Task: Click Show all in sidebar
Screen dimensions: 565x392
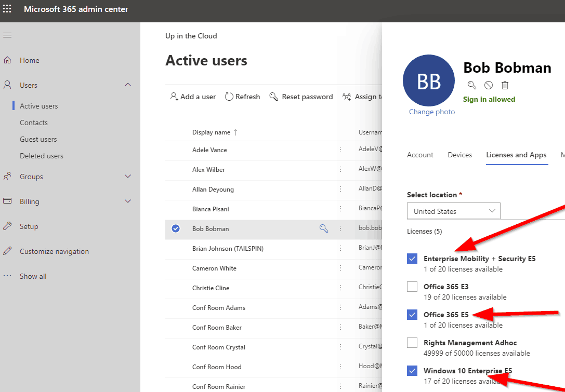Action: point(33,276)
